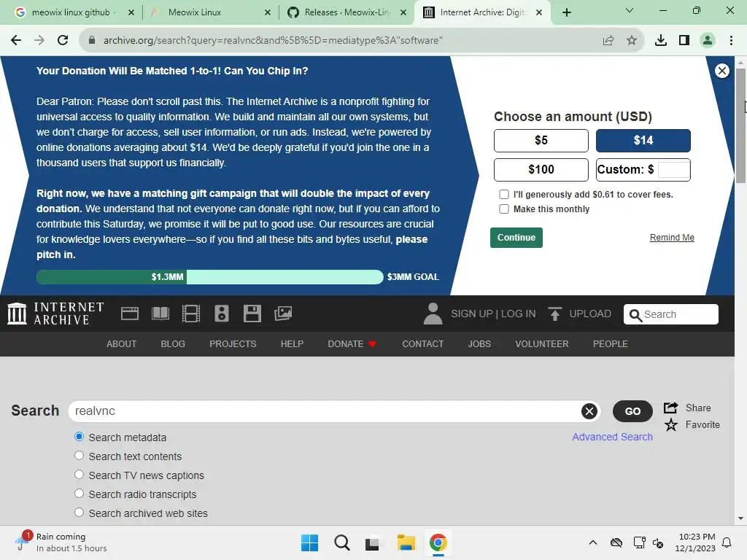Viewport: 747px width, 560px height.
Task: Close the donation banner
Action: point(721,71)
